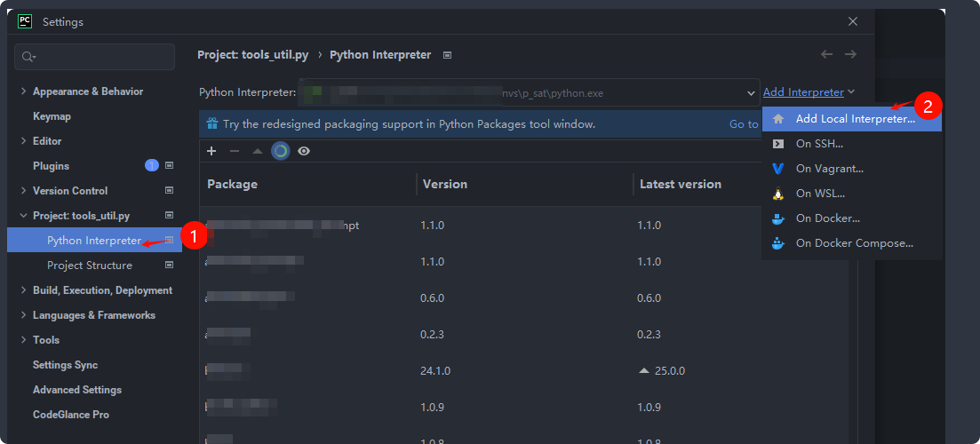
Task: Expand Languages & Frameworks section
Action: (24, 315)
